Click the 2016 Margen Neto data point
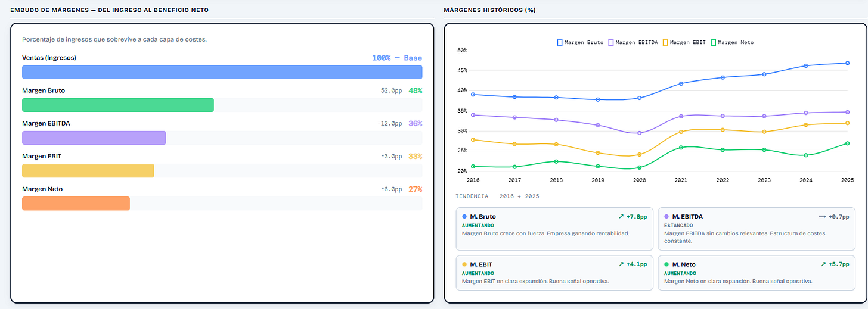868x309 pixels. tap(473, 166)
